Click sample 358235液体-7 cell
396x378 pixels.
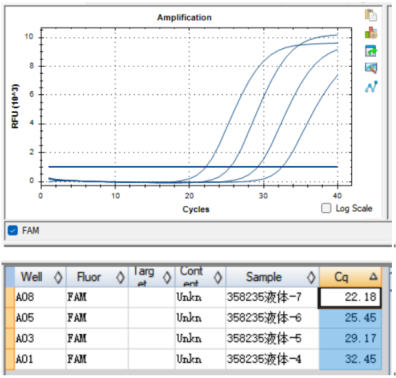point(272,297)
